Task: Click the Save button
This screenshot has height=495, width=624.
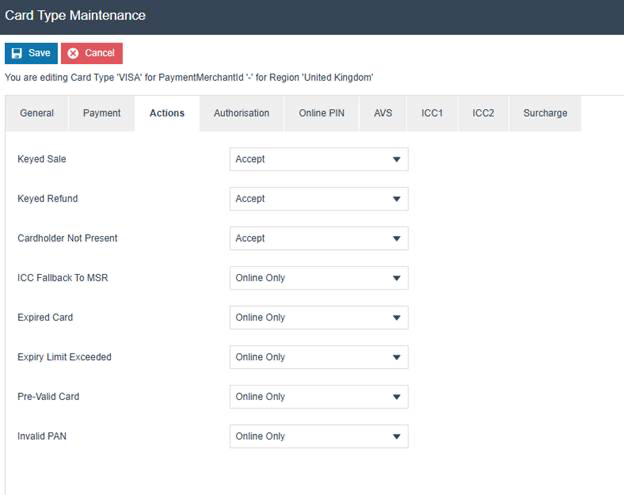Action: coord(31,53)
